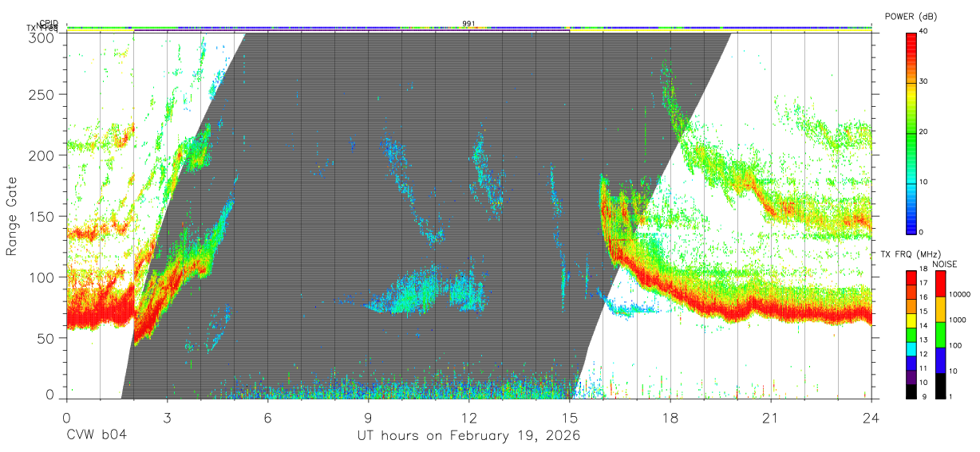This screenshot has height=452, width=980.
Task: Click the 24 label on the UT hours axis
Action: [x=871, y=417]
